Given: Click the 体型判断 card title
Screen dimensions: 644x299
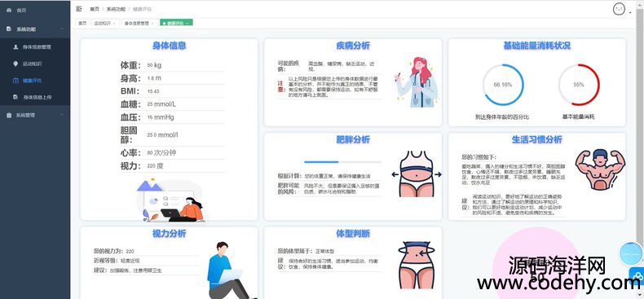Looking at the screenshot, I should point(353,234).
